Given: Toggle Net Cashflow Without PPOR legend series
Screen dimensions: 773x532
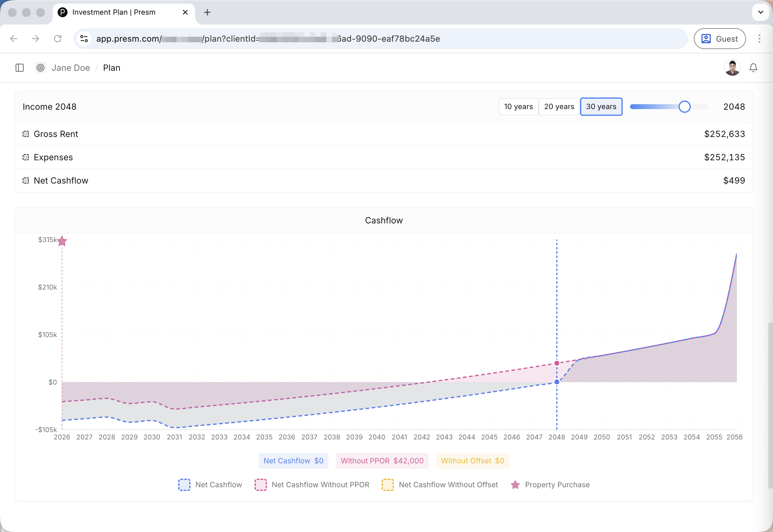Looking at the screenshot, I should (312, 485).
